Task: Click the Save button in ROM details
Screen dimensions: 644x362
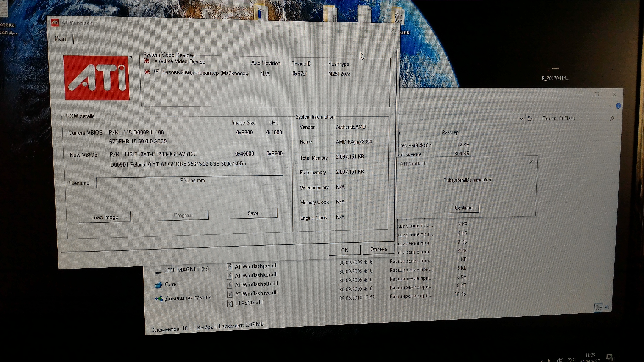Action: (x=253, y=213)
